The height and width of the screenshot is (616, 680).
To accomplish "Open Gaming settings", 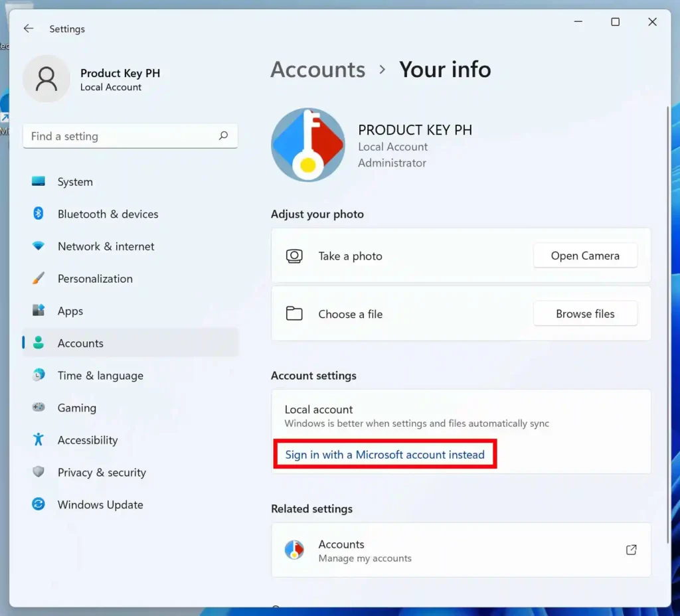I will [130, 408].
